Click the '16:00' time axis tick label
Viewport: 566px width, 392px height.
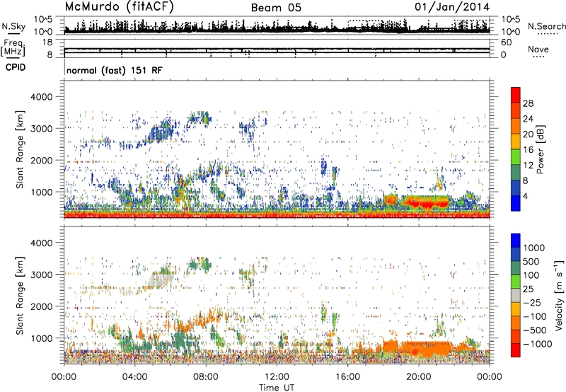click(x=347, y=377)
